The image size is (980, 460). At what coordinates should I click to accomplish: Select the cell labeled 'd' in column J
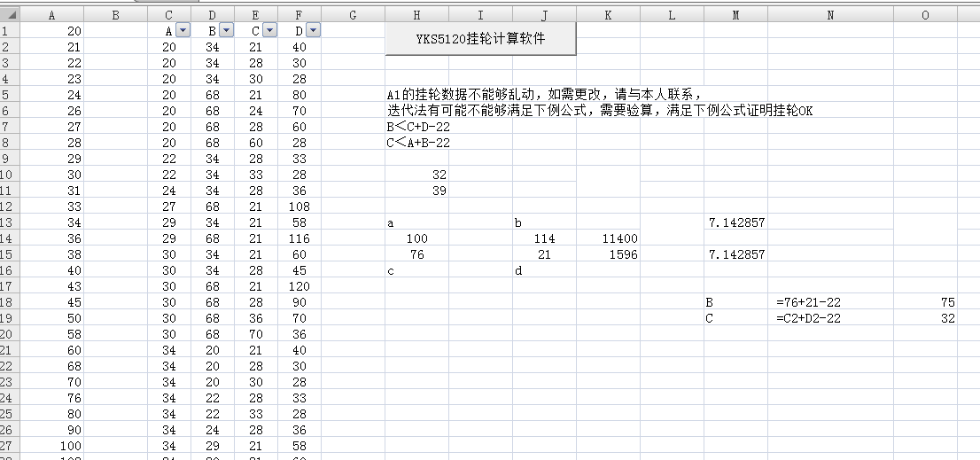click(544, 270)
